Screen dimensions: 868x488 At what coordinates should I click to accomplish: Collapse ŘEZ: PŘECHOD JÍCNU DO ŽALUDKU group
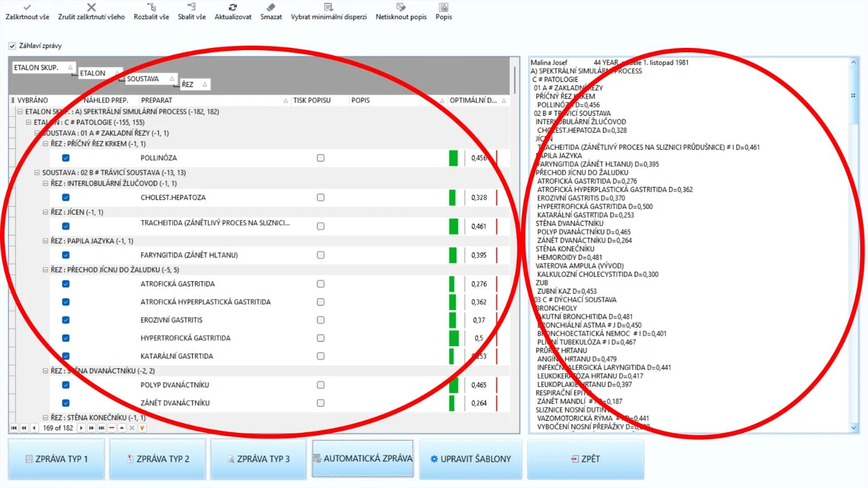(46, 270)
